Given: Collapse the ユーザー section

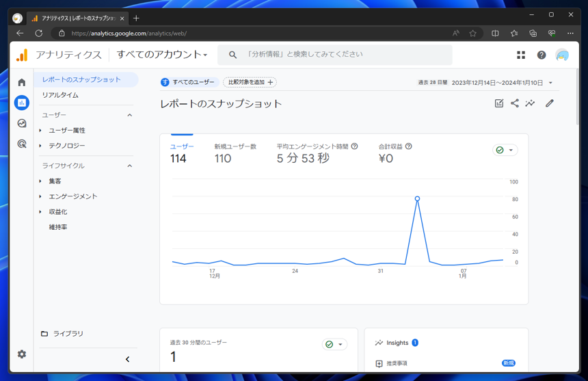Looking at the screenshot, I should (130, 115).
